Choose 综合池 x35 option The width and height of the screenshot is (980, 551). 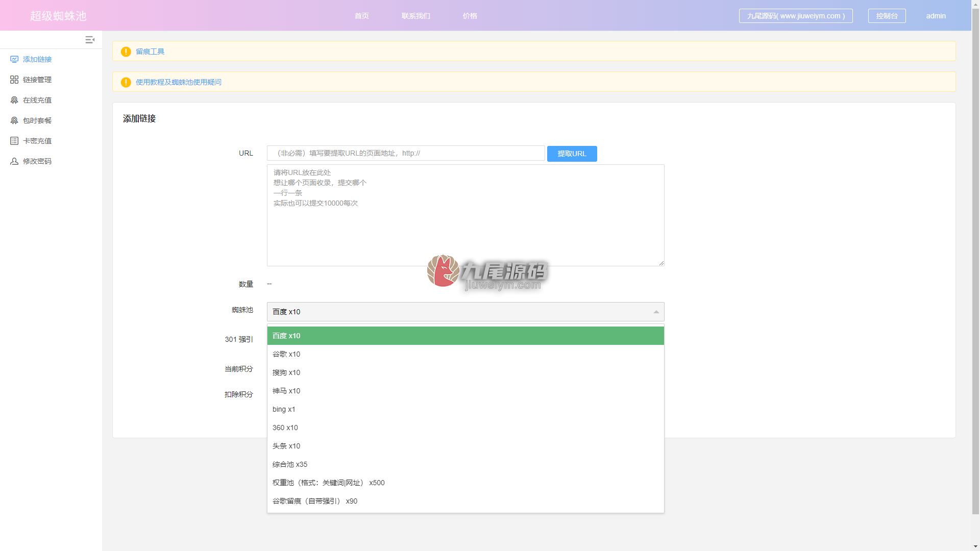pos(465,464)
